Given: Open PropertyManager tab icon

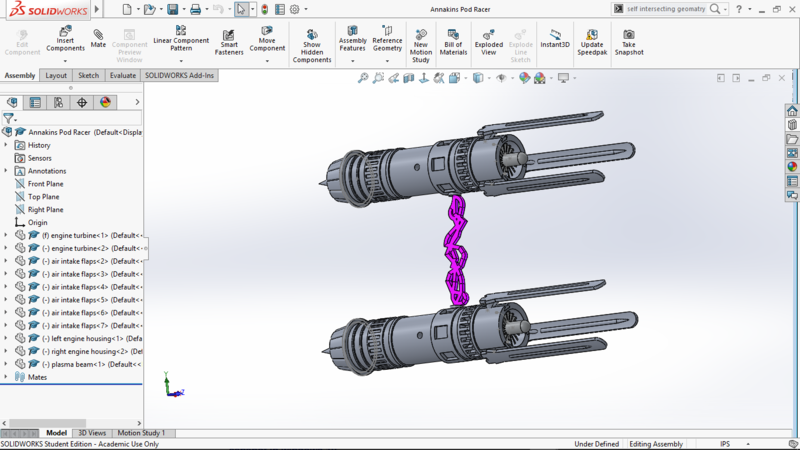Looking at the screenshot, I should click(x=35, y=103).
